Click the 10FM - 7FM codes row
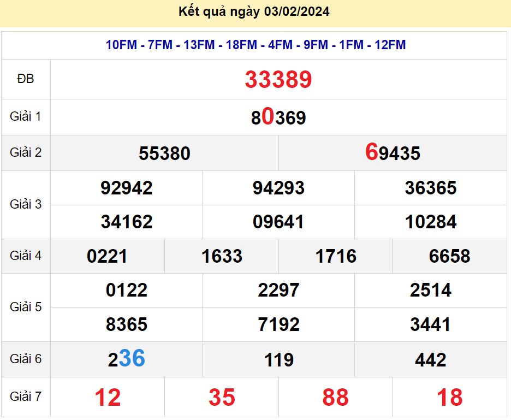The height and width of the screenshot is (420, 511). (255, 45)
